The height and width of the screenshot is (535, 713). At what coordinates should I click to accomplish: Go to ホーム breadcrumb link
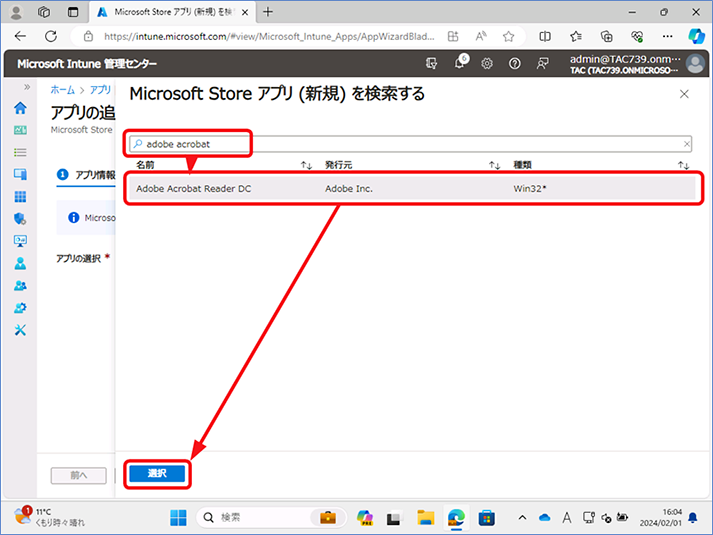[62, 90]
